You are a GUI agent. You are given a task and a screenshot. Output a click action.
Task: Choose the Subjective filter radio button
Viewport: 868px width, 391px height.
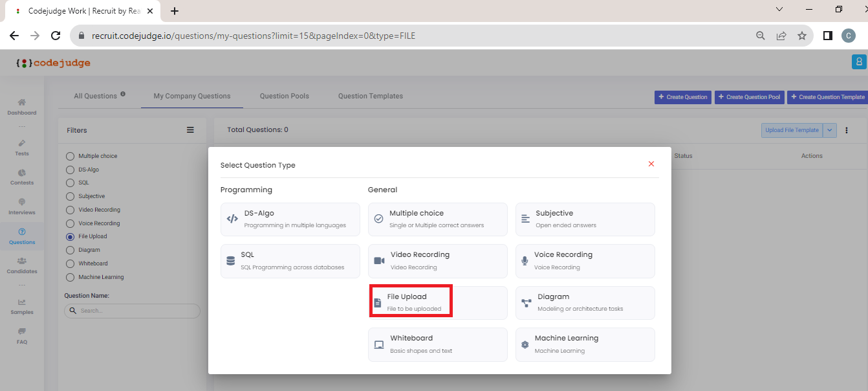coord(69,196)
